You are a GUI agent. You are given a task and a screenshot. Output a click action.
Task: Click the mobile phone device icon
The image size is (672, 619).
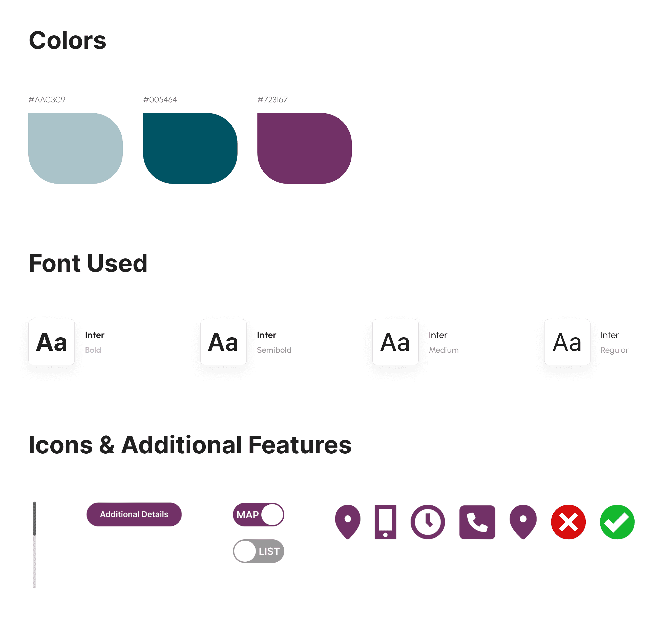point(385,522)
